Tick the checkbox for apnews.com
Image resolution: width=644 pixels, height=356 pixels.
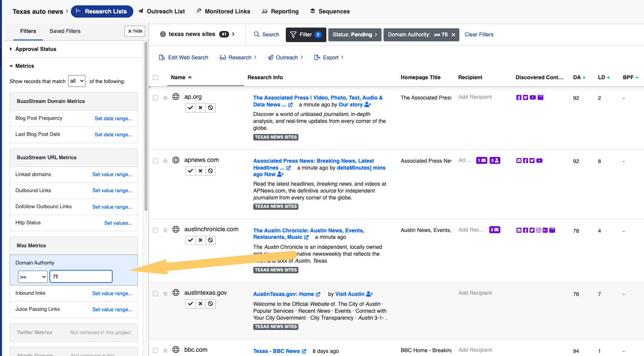click(x=156, y=161)
